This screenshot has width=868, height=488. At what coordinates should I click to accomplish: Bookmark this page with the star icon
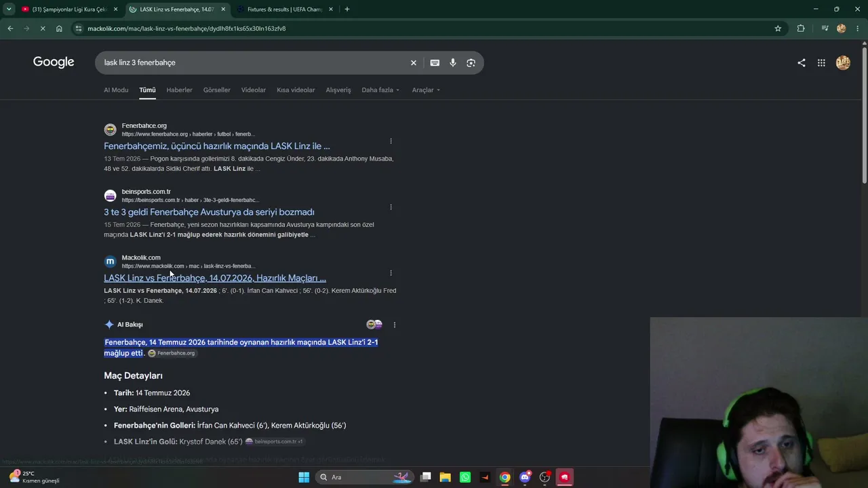(x=778, y=28)
